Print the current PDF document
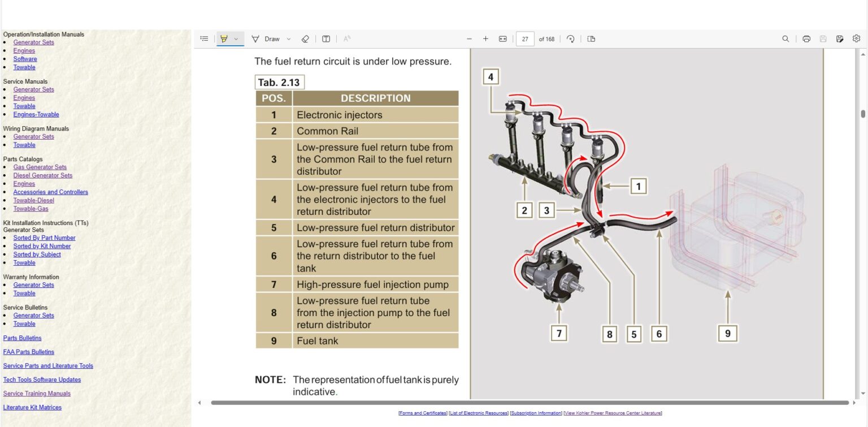 806,38
